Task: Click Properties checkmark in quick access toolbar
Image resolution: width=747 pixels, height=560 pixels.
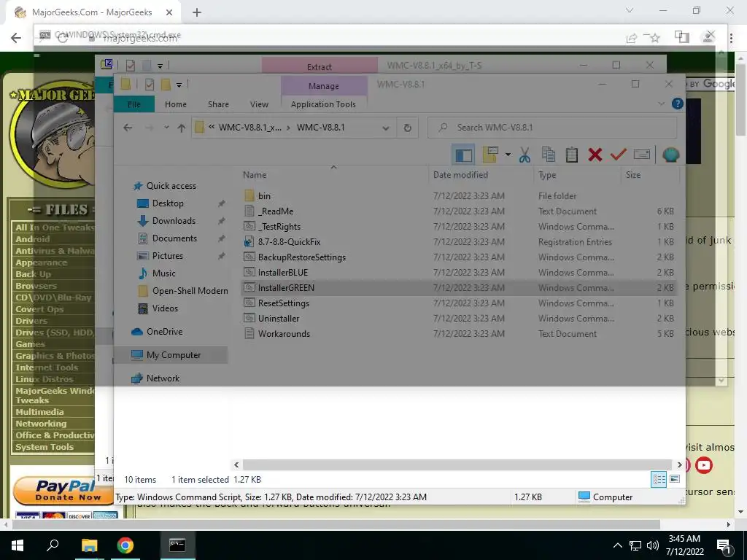Action: coord(149,85)
